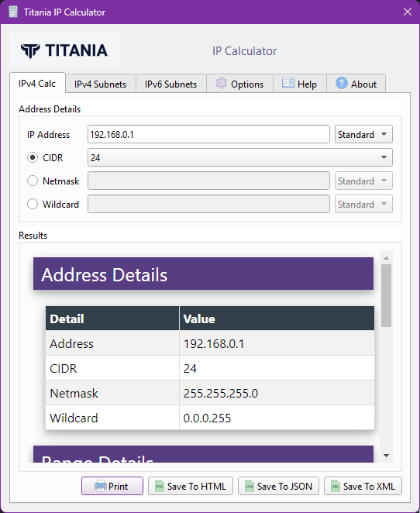Open the Help tab
This screenshot has height=513, width=420.
[x=300, y=84]
